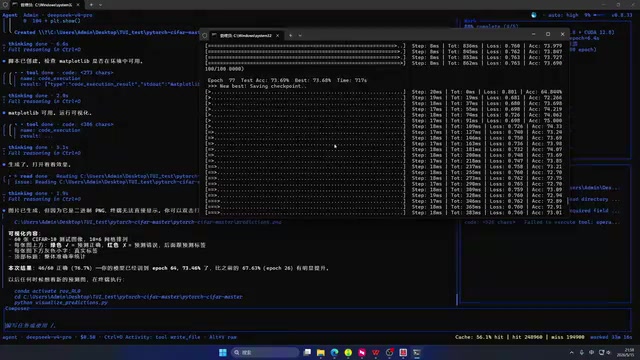Click 'thinking done · 2.0s' line

(x=38, y=96)
